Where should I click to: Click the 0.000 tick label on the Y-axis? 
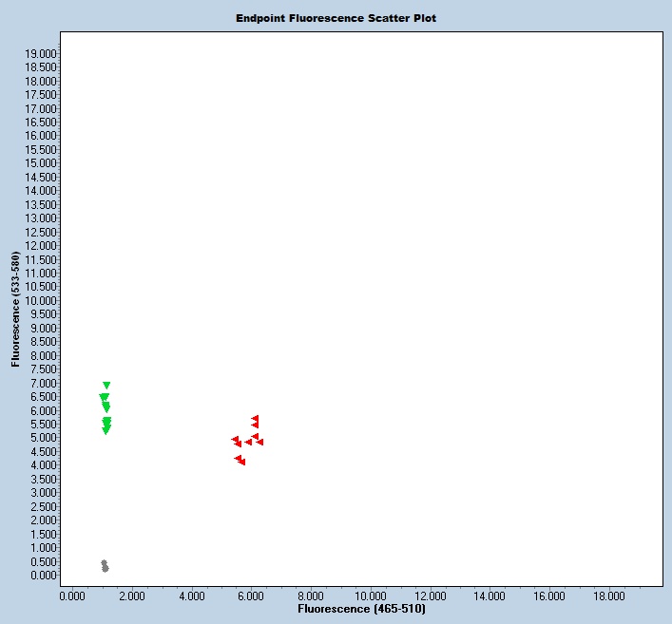pos(44,575)
